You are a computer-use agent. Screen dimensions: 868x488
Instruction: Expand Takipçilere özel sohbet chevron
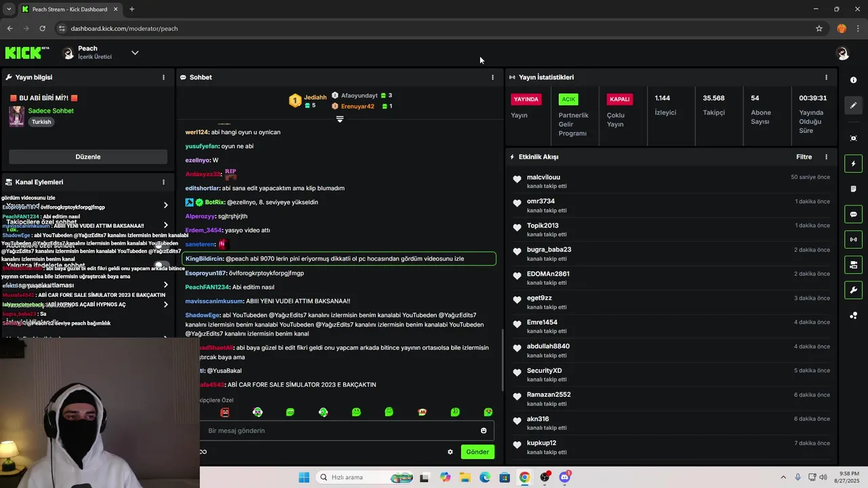pyautogui.click(x=165, y=225)
